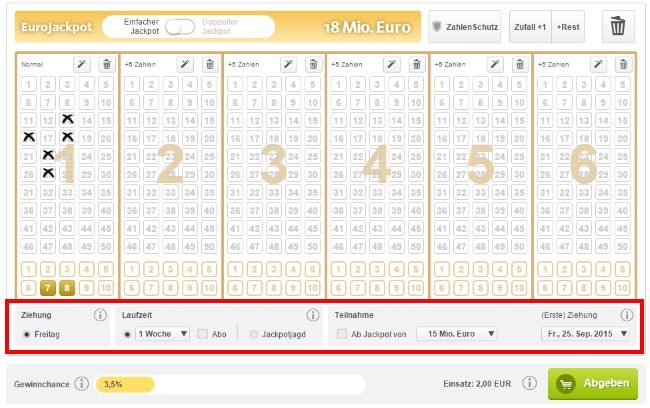The image size is (650, 408).
Task: Expand the 15 Mio. Euro dropdown
Action: [x=456, y=334]
